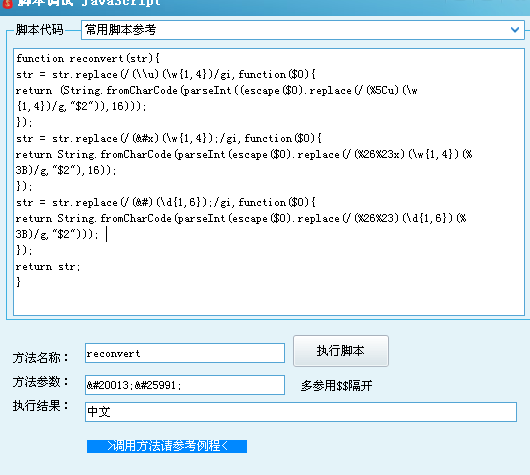This screenshot has height=475, width=530.
Task: Click code line with (\\u)(\w{1,4}) regex
Action: 166,75
